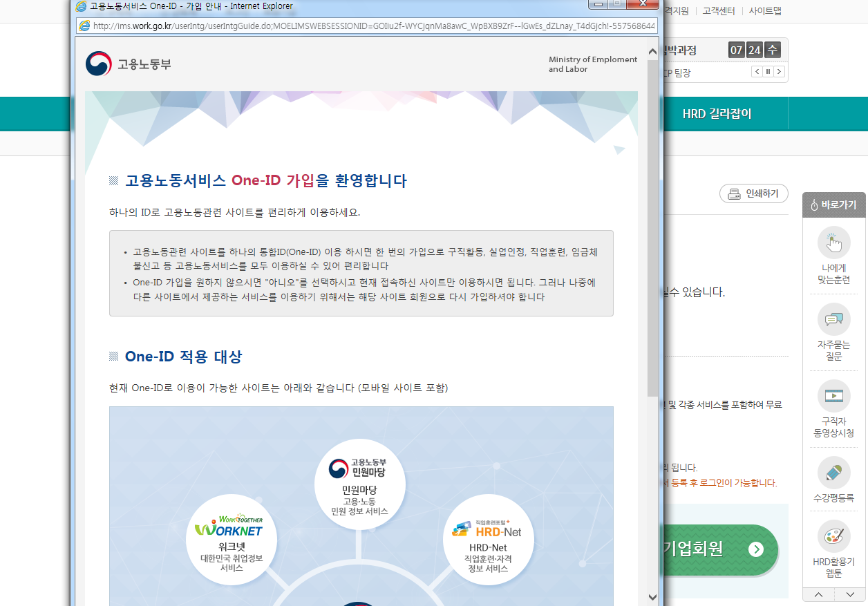Click the Internet Explorer icon in popup title bar
This screenshot has width=868, height=606.
coord(82,6)
